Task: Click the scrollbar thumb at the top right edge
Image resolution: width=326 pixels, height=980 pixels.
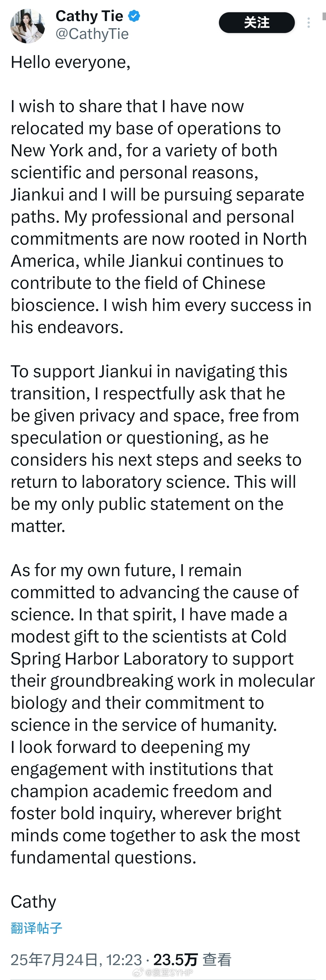Action: [x=324, y=16]
